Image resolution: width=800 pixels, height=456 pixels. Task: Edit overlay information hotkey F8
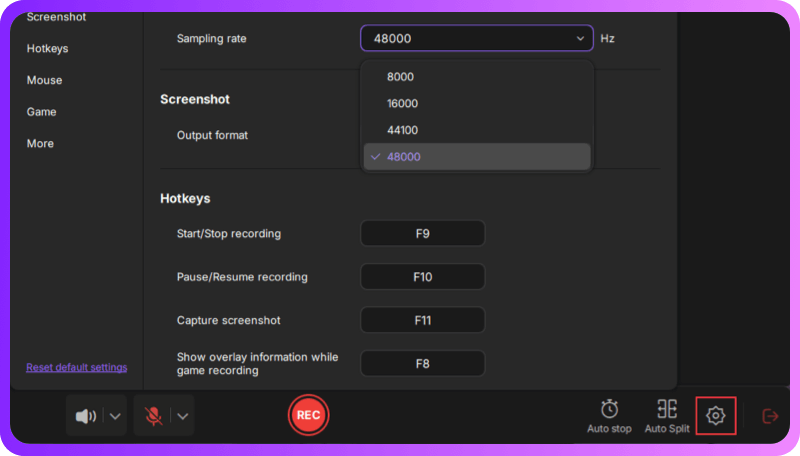click(422, 364)
